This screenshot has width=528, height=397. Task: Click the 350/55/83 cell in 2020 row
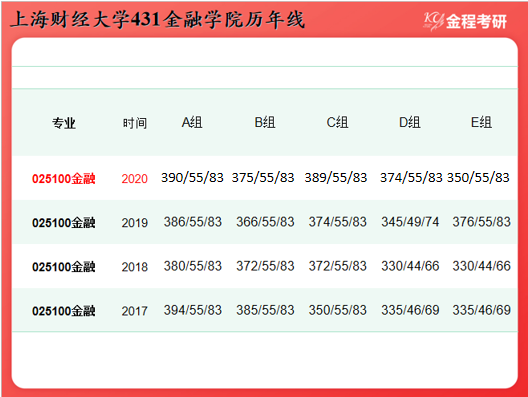point(478,177)
